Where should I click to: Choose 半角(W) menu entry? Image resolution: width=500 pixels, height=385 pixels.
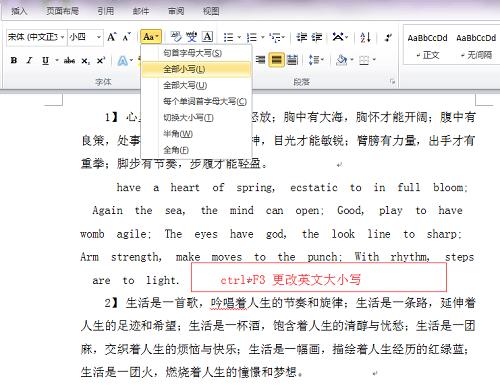(196, 134)
